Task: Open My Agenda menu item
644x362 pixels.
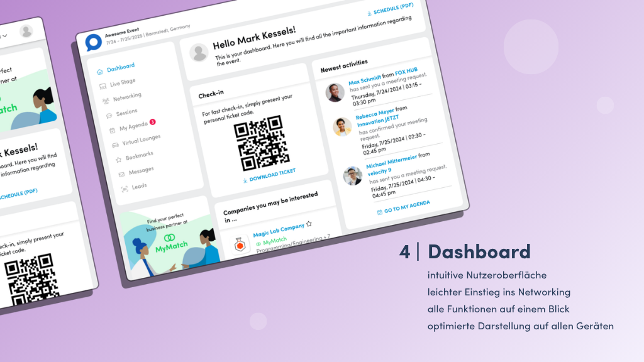Action: [133, 126]
